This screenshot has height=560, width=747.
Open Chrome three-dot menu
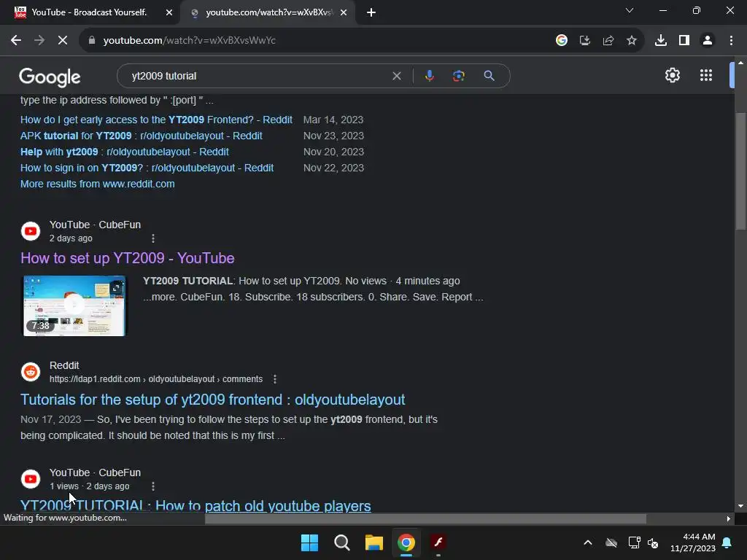pyautogui.click(x=731, y=41)
